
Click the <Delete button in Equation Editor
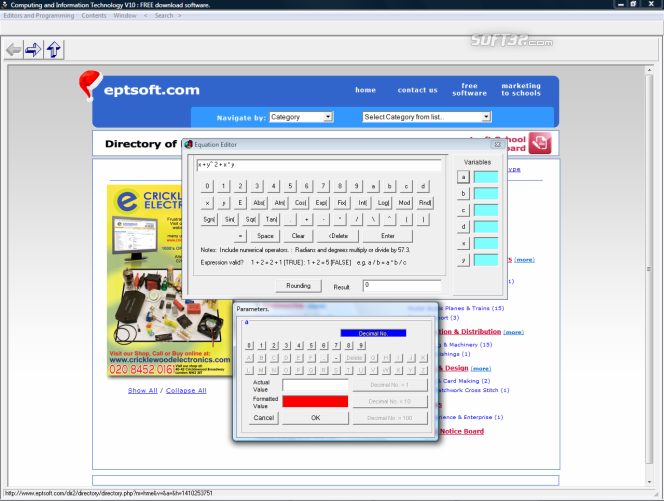point(338,236)
